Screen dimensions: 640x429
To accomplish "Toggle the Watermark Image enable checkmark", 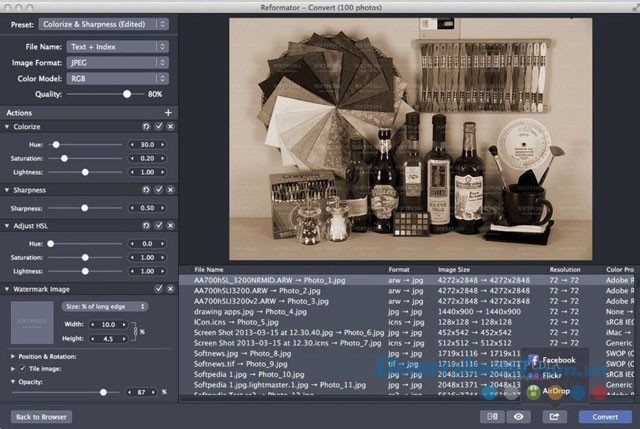I will 158,288.
